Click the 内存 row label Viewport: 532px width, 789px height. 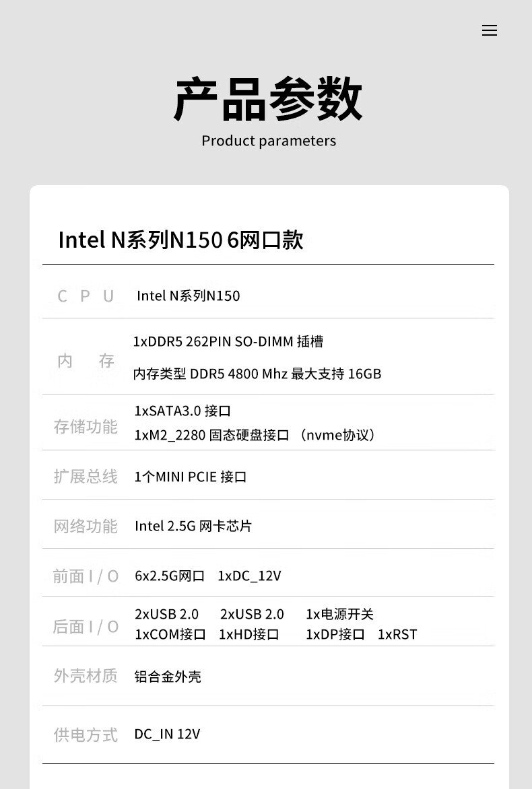coord(86,361)
